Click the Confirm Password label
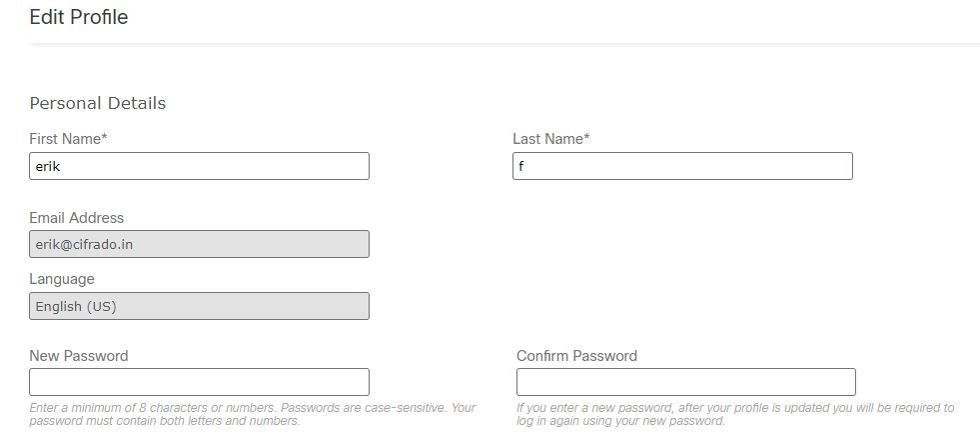Screen dimensions: 980x446 [576, 356]
